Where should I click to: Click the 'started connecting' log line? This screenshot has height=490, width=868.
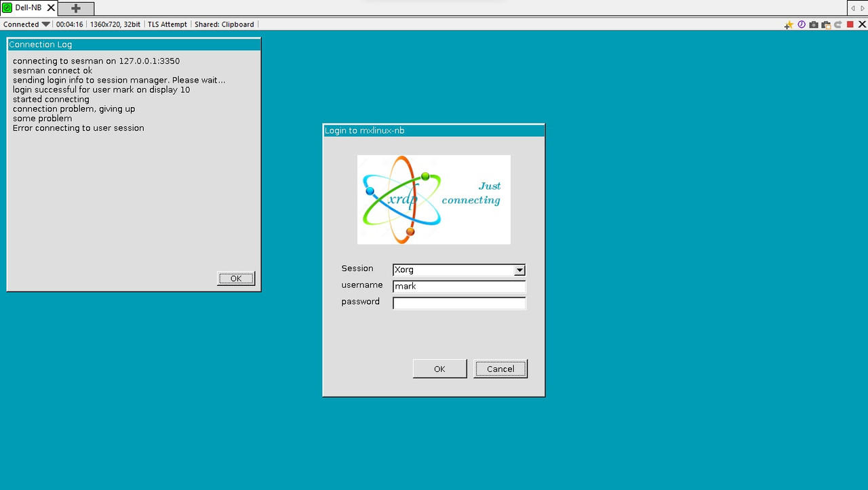click(x=51, y=100)
